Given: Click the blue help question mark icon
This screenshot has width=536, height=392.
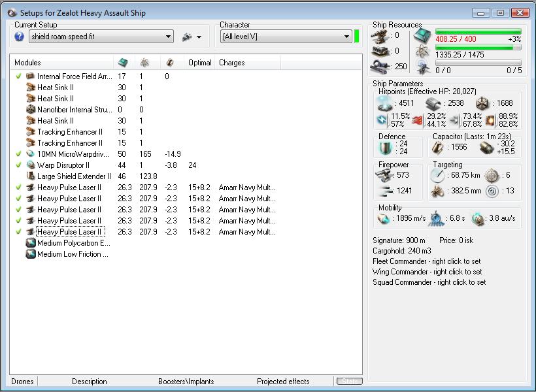Looking at the screenshot, I should click(x=20, y=37).
